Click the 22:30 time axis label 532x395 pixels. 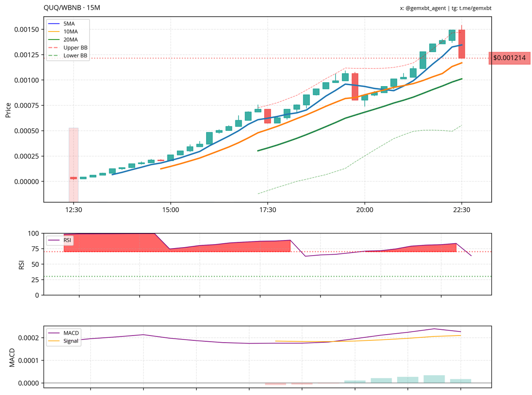tap(462, 210)
